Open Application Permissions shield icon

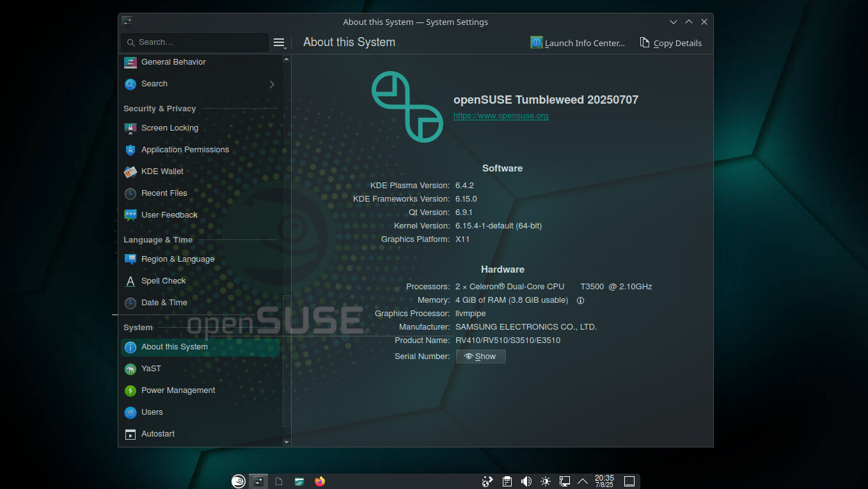[130, 150]
